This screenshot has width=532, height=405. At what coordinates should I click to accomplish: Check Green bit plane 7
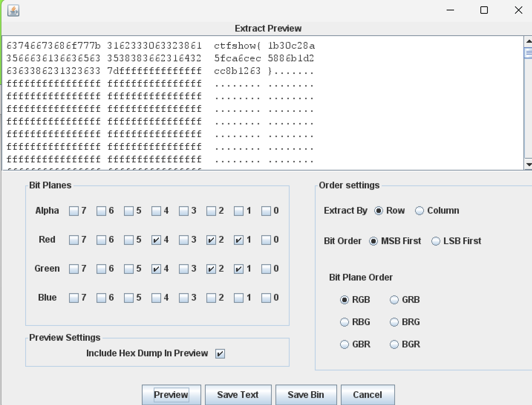[74, 269]
